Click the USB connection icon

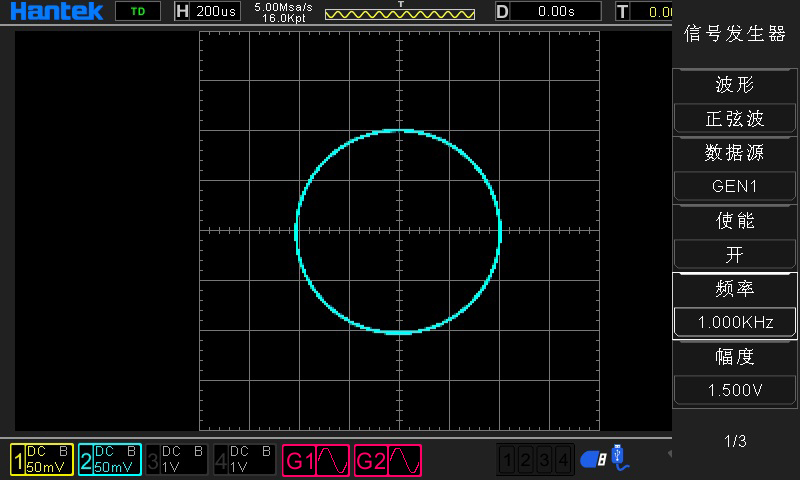click(621, 457)
